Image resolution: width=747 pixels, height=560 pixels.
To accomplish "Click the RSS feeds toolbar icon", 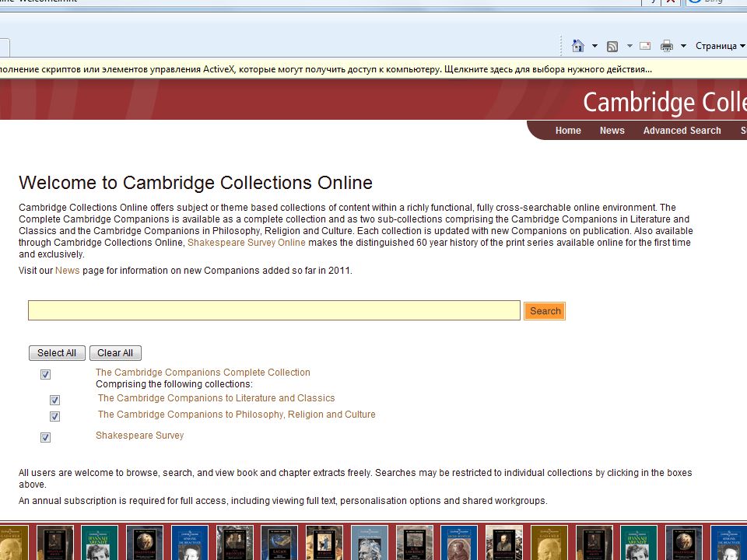I will point(612,46).
